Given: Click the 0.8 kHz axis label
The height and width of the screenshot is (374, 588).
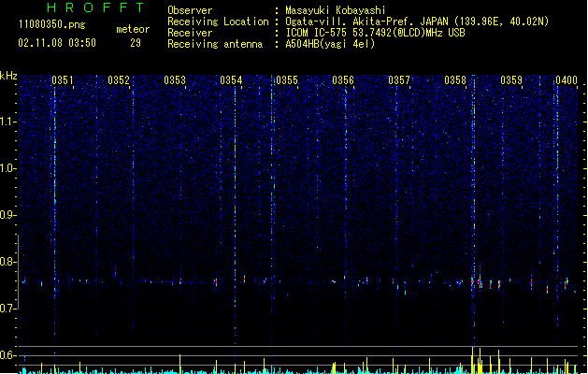Looking at the screenshot, I should point(8,262).
